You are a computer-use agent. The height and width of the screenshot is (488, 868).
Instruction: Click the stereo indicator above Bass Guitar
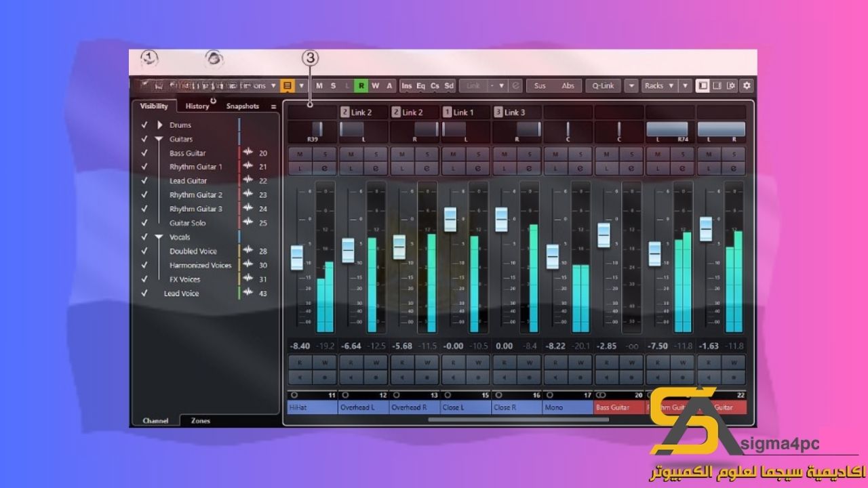(601, 394)
